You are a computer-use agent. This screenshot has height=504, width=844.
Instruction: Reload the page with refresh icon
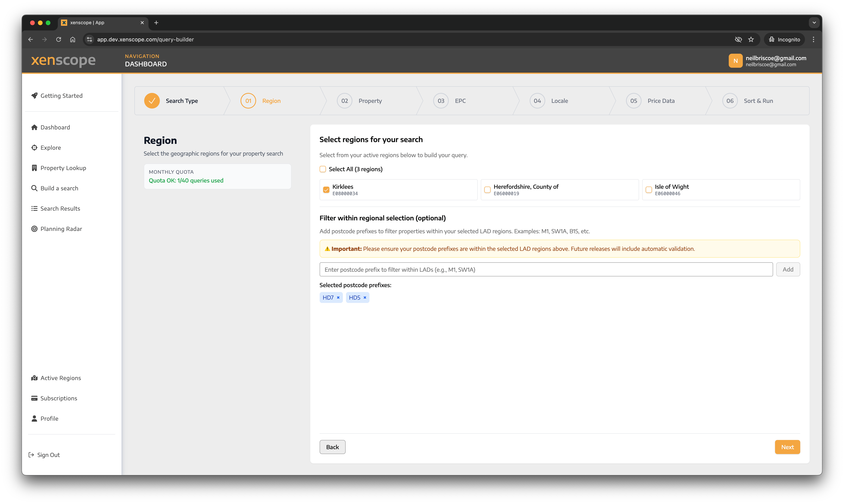tap(58, 39)
